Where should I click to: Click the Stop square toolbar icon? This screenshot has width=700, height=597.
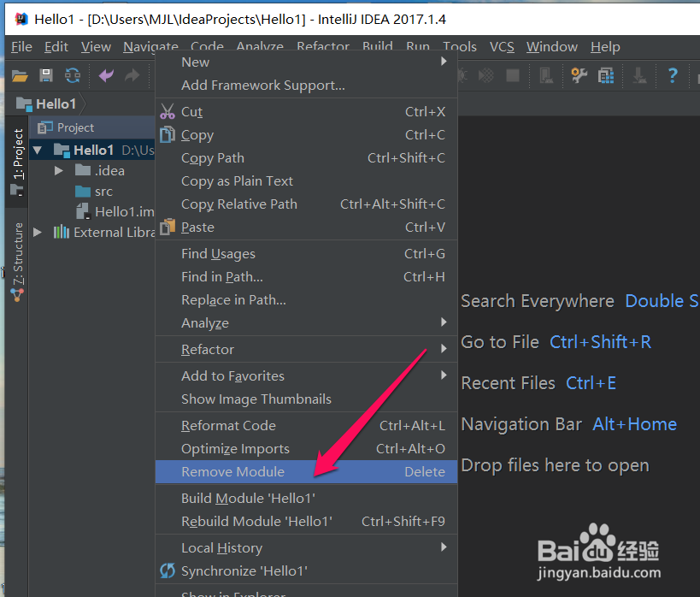[513, 75]
